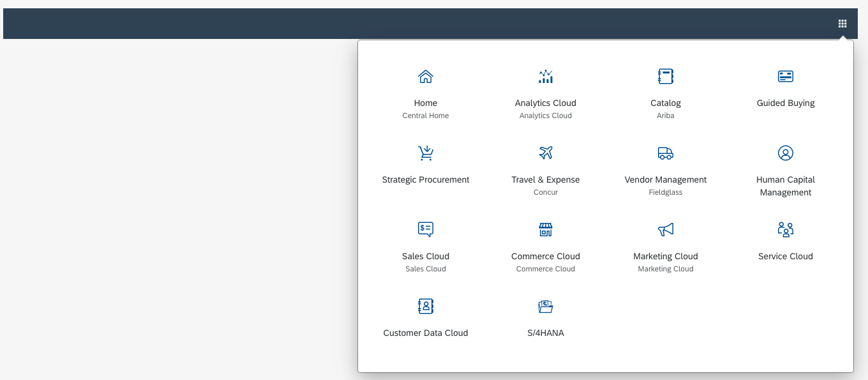Select the Human Capital Management label
The image size is (868, 380).
[x=786, y=186]
